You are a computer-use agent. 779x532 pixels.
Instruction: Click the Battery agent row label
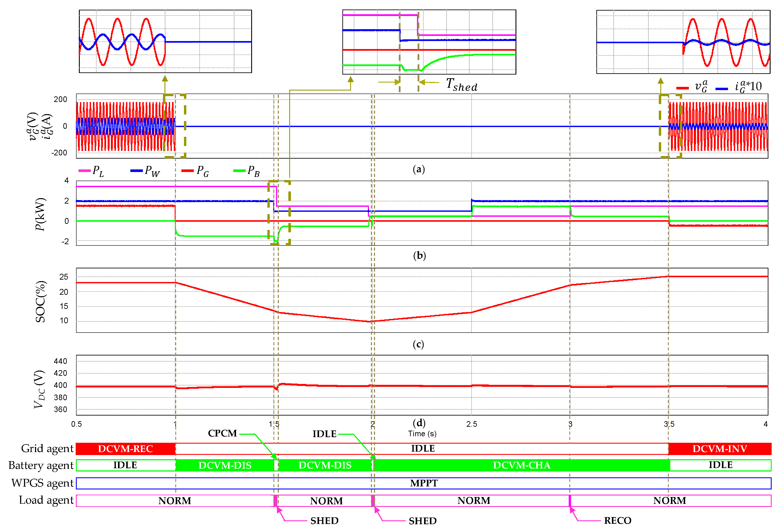click(41, 465)
